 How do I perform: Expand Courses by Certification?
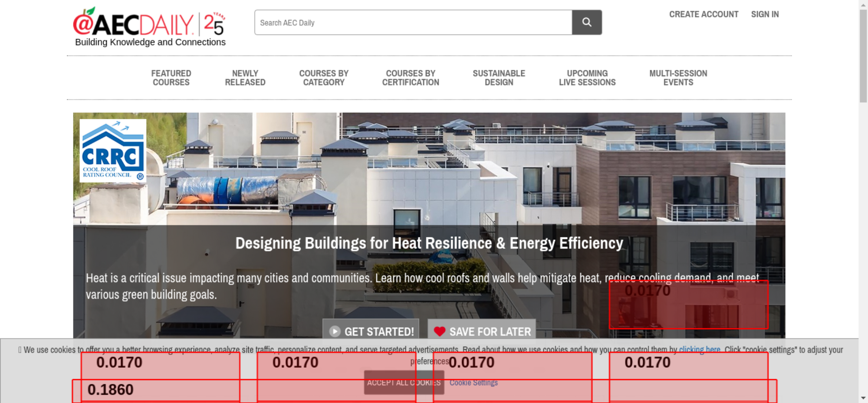tap(410, 78)
